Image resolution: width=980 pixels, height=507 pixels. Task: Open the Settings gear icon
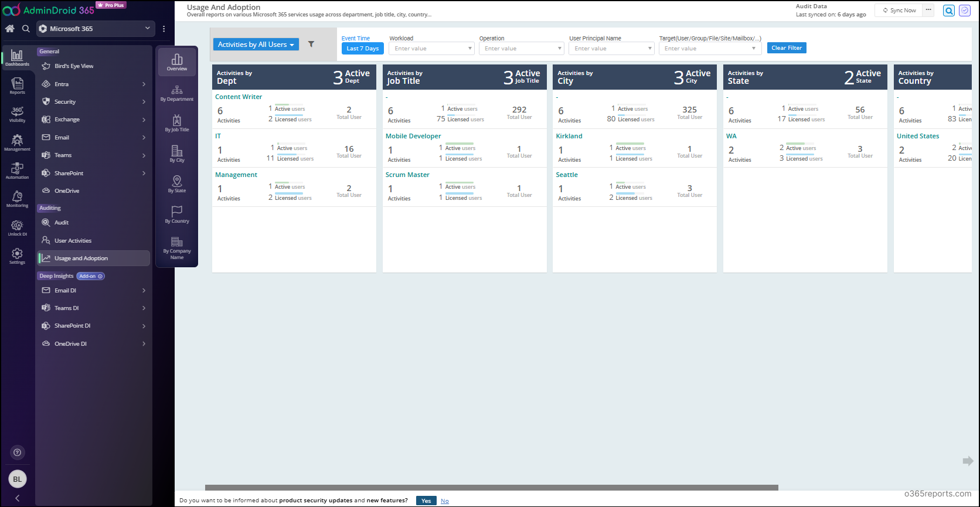[x=17, y=256]
